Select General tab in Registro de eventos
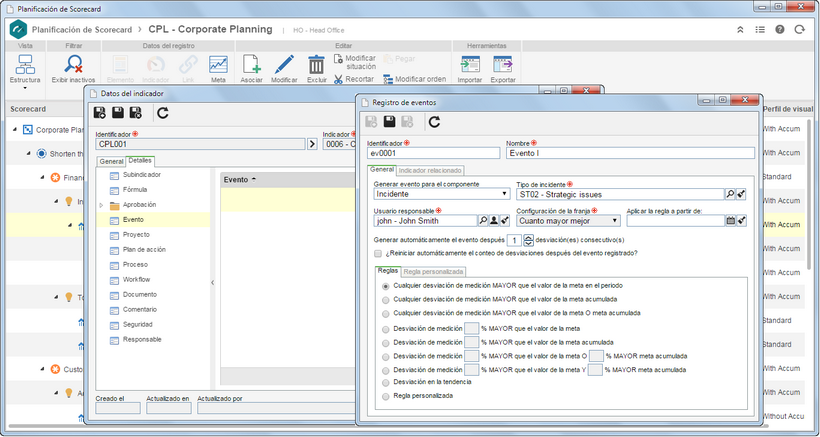This screenshot has width=820, height=437. (x=382, y=170)
